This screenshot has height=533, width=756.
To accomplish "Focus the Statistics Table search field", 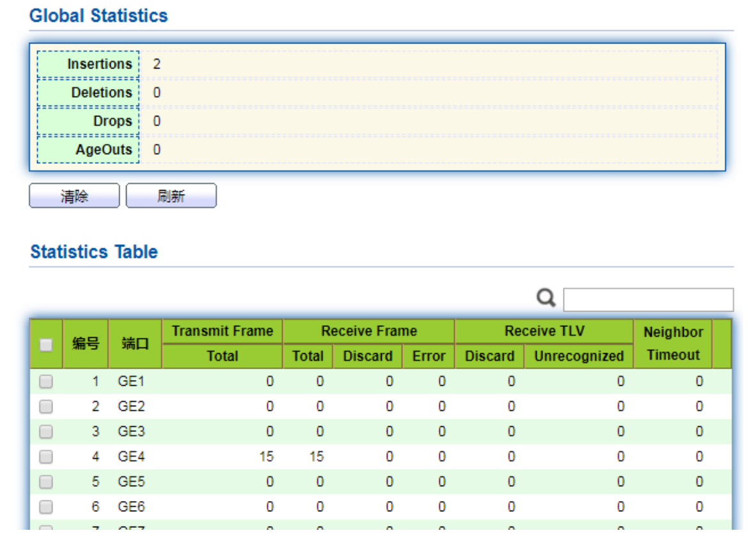I will tap(648, 299).
